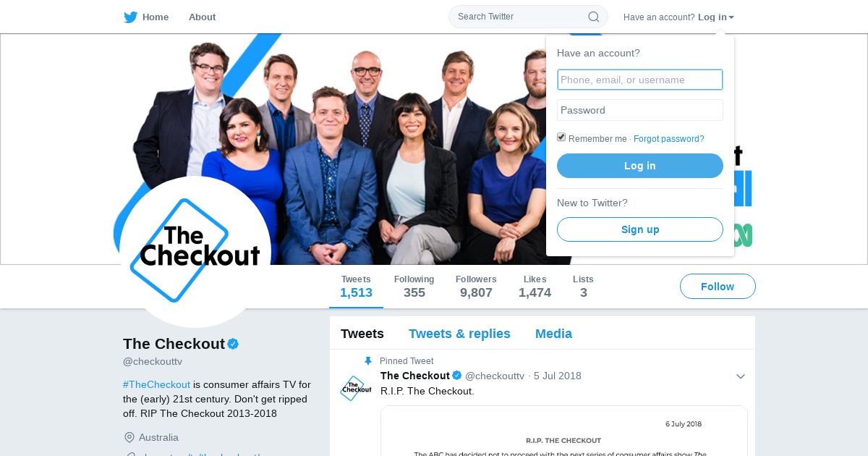Open the Forgot password link
The height and width of the screenshot is (456, 868).
[x=668, y=139]
